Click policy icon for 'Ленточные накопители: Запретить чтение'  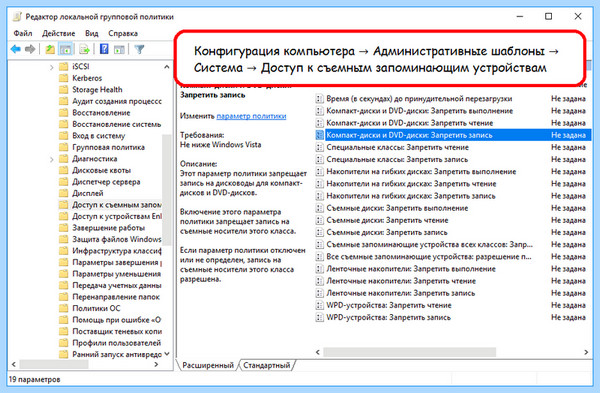(319, 281)
